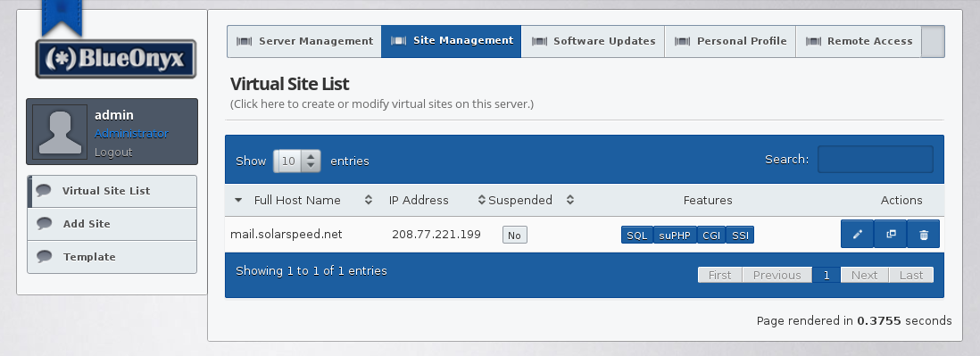Viewport: 980px width, 356px height.
Task: Switch to the Site Management tab
Action: (x=452, y=41)
